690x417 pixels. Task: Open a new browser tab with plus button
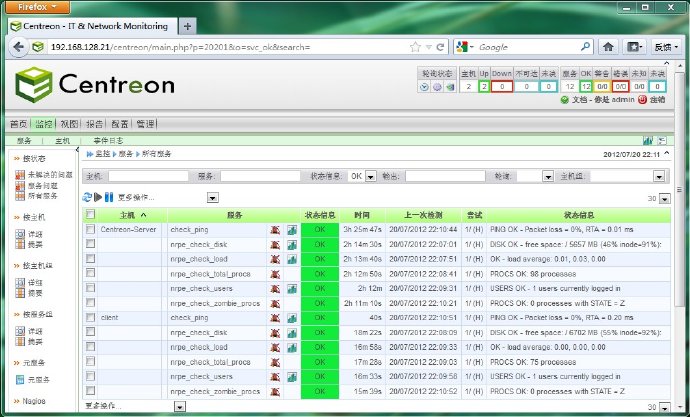click(187, 26)
